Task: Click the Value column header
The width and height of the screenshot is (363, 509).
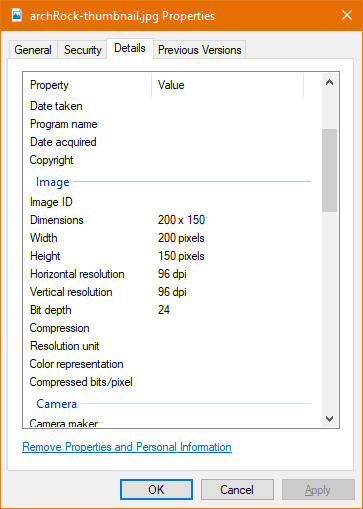Action: click(228, 85)
